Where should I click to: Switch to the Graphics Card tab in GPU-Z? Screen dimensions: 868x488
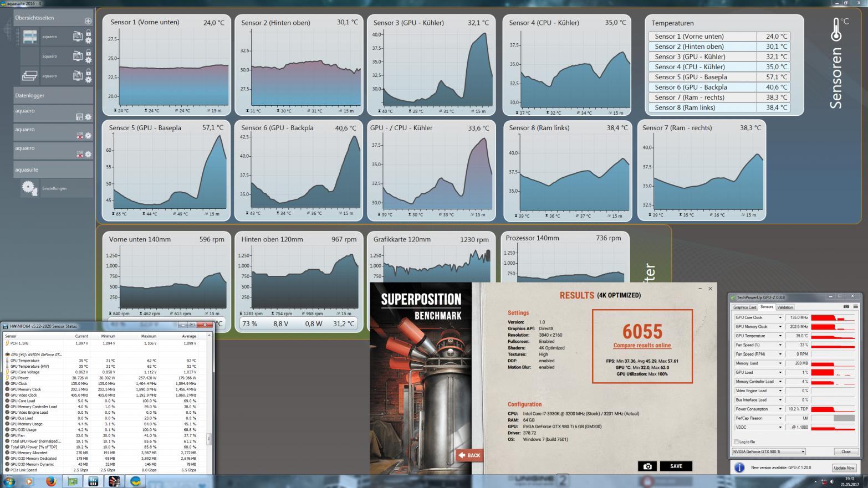point(744,307)
